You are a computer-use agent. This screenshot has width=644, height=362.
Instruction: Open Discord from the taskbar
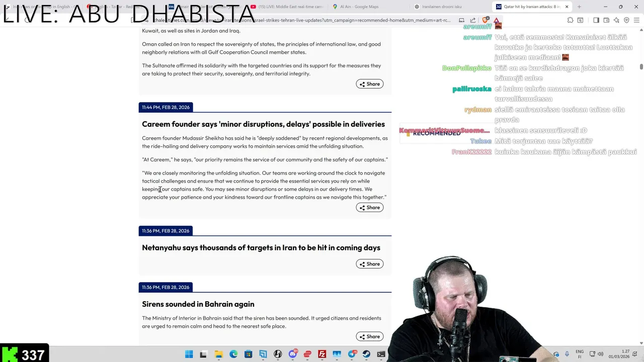(x=293, y=354)
